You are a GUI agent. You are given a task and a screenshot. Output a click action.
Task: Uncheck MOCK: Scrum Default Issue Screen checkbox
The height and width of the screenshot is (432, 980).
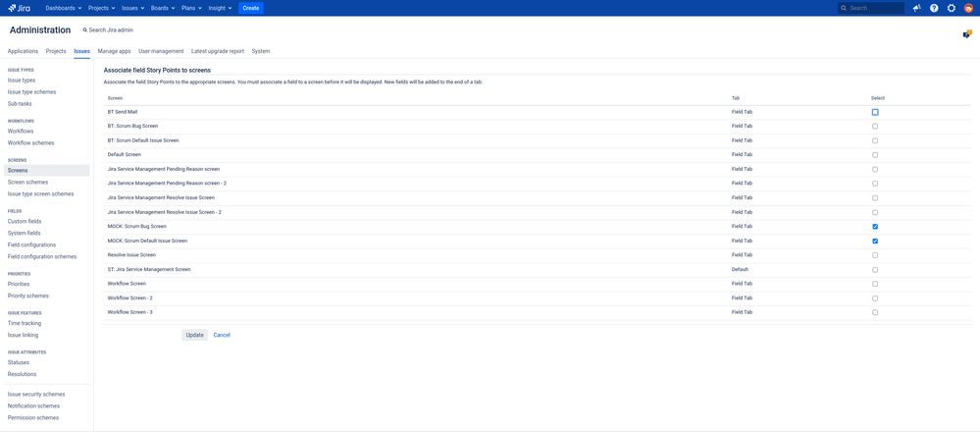pos(875,241)
